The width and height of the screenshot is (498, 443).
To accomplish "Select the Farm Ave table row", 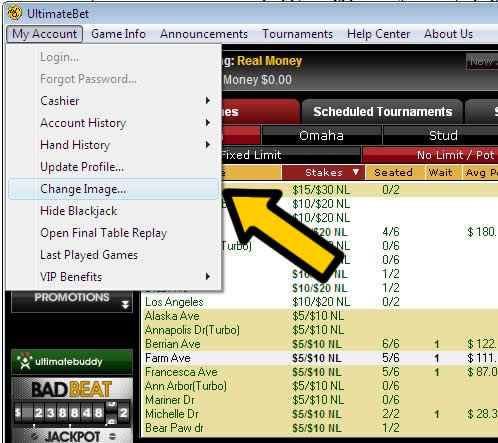I will (x=320, y=358).
